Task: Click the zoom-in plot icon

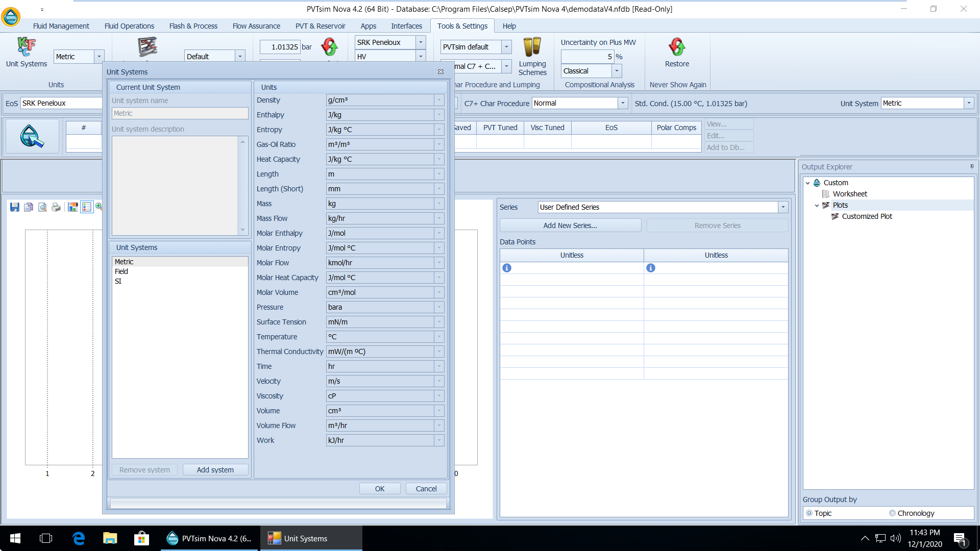Action: pos(99,207)
